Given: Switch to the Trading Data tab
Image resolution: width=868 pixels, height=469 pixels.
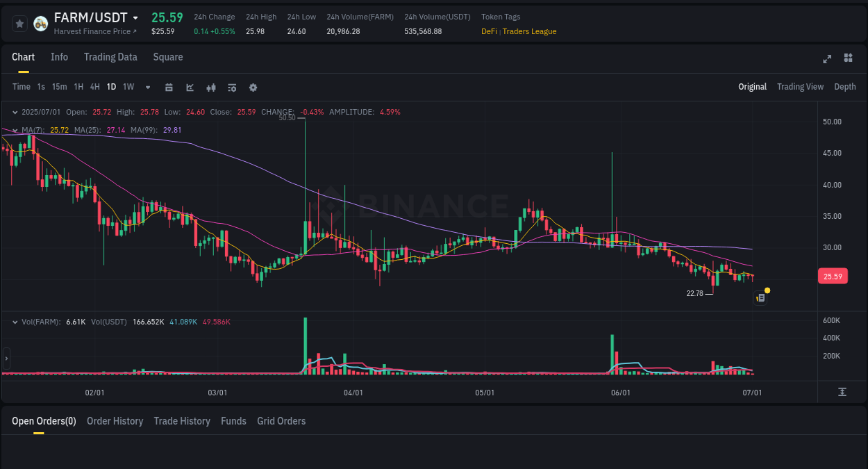Looking at the screenshot, I should (110, 57).
